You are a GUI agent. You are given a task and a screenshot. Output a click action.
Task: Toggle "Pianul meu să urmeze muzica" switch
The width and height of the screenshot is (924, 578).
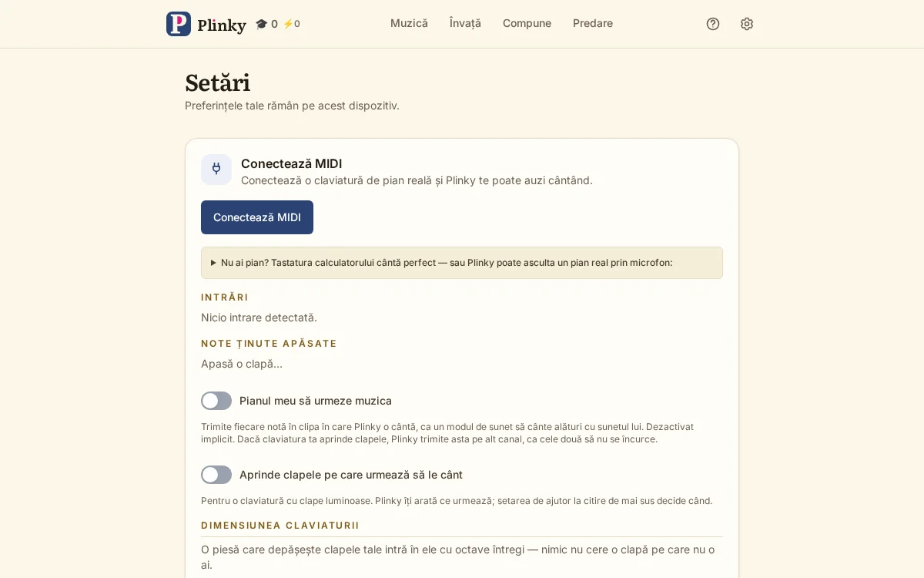click(216, 401)
